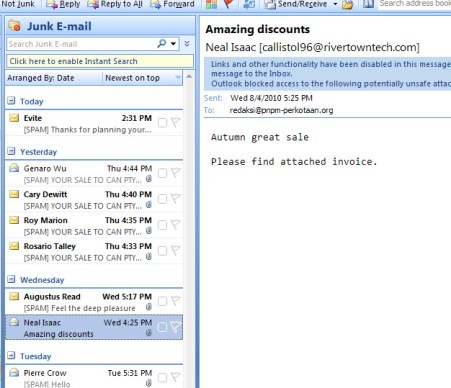Forward the selected message
The image size is (451, 388).
tap(172, 4)
